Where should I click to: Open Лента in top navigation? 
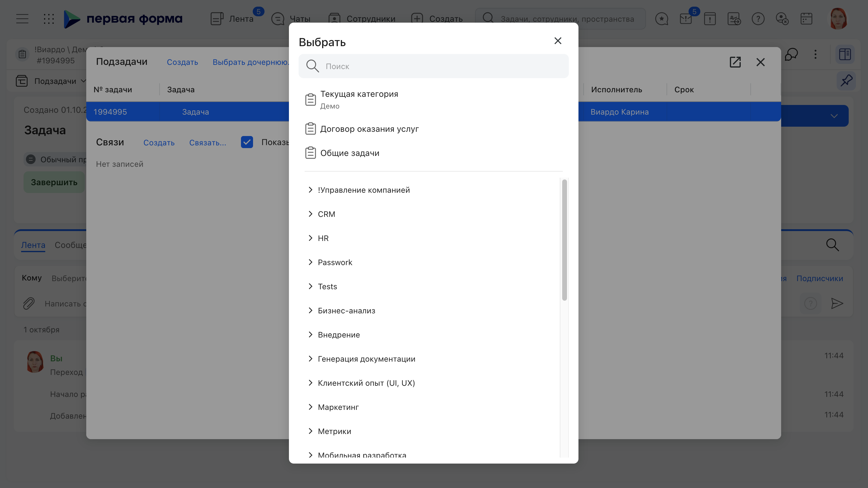pyautogui.click(x=232, y=19)
